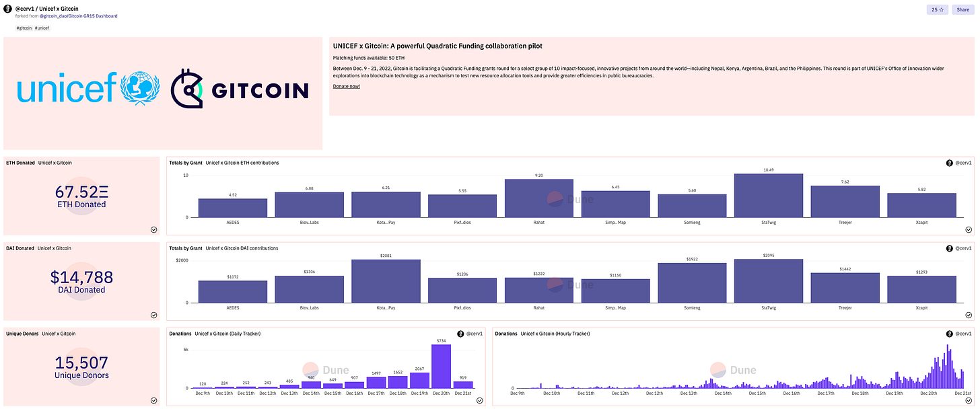Click the AEDES bar labeled $1072
Viewport: 980px width, 415px height.
(233, 292)
